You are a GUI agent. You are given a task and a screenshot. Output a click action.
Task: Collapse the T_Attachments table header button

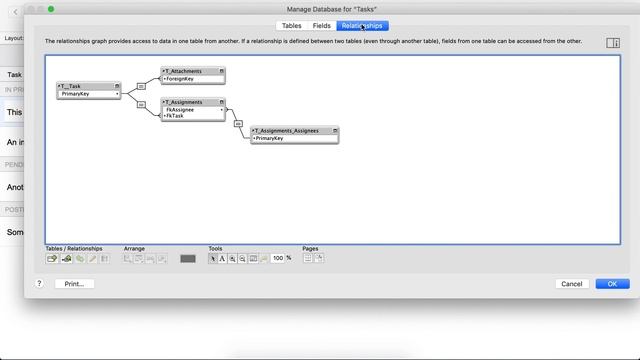coord(222,71)
